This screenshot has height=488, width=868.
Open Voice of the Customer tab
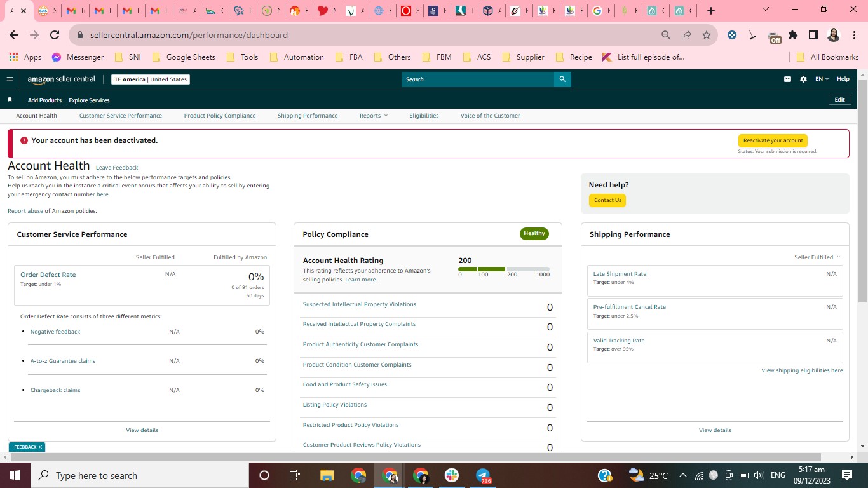[490, 116]
